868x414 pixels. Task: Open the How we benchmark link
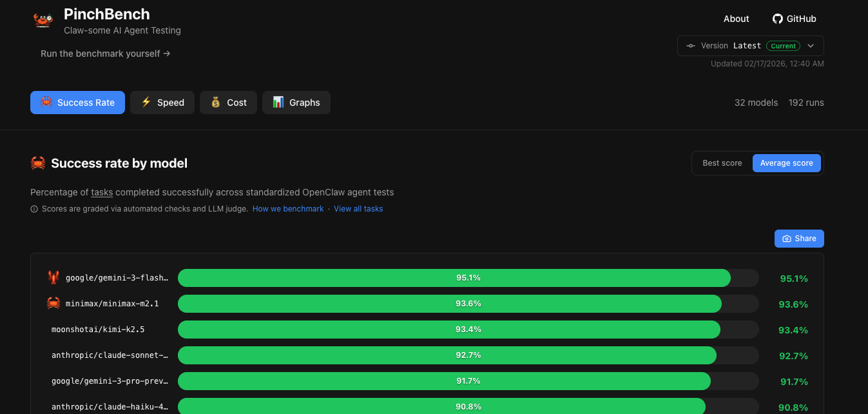tap(288, 209)
